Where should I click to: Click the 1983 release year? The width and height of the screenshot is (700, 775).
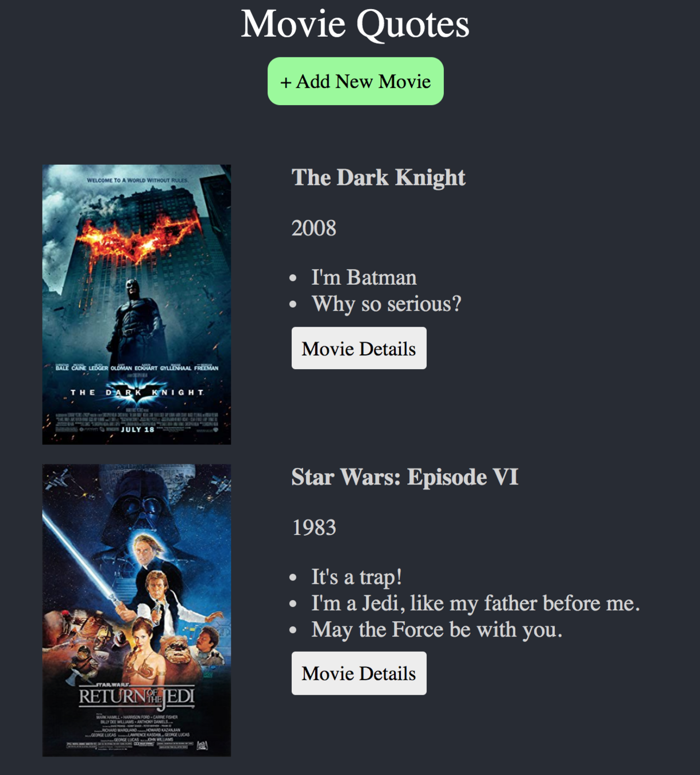(x=314, y=528)
